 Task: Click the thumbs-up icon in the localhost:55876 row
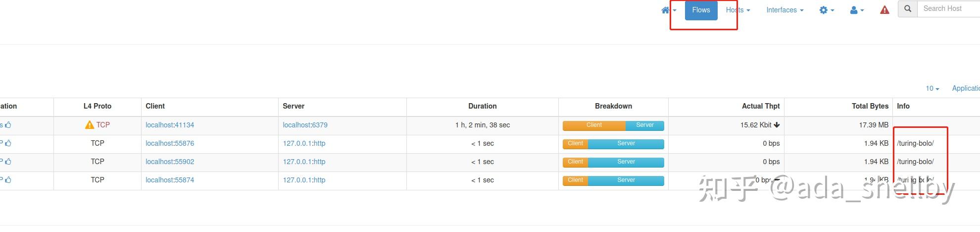[x=8, y=143]
